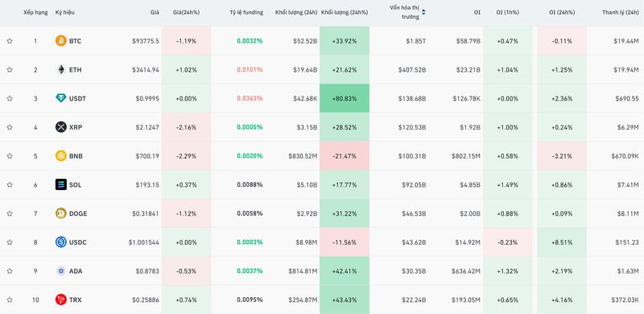Click the Solana SOL icon
This screenshot has width=644, height=314.
point(61,184)
